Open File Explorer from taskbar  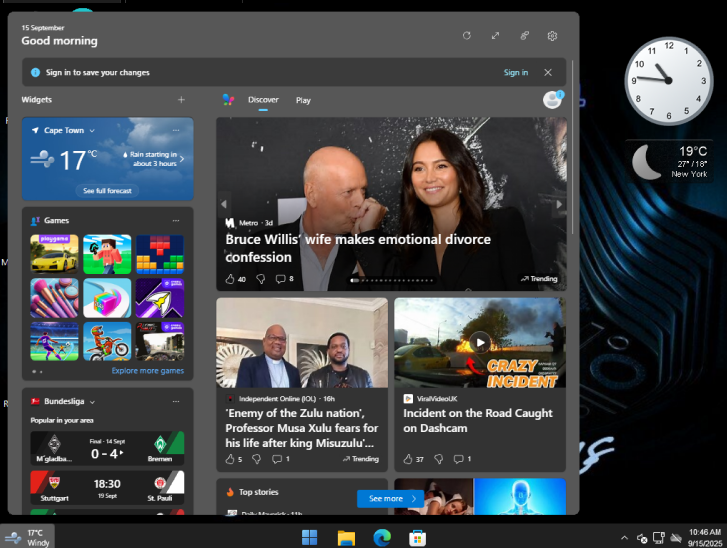click(x=346, y=538)
